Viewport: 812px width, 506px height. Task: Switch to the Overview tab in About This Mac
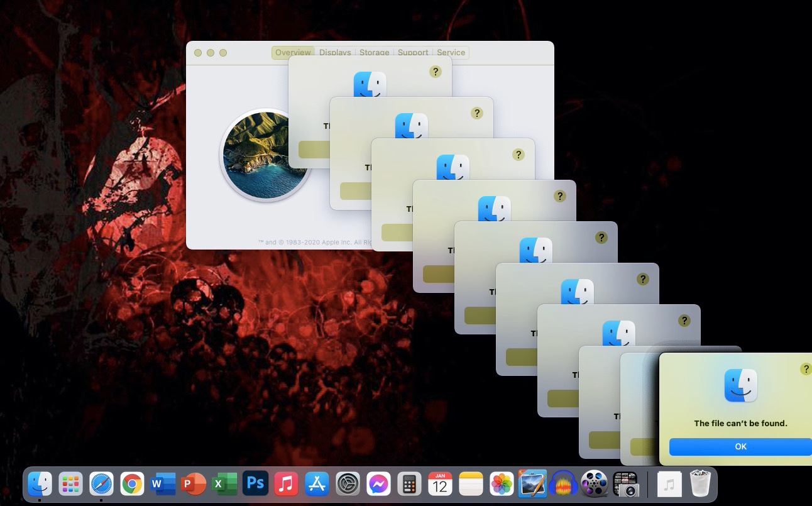(x=293, y=53)
